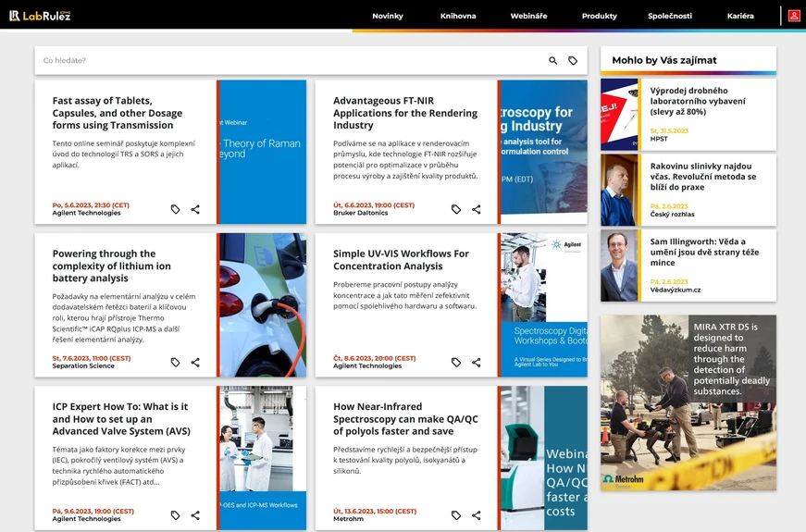Click date 'Út, 6.6.2023, 19:00 (CEST)'
Viewport: 806px width, 532px height.
click(374, 205)
